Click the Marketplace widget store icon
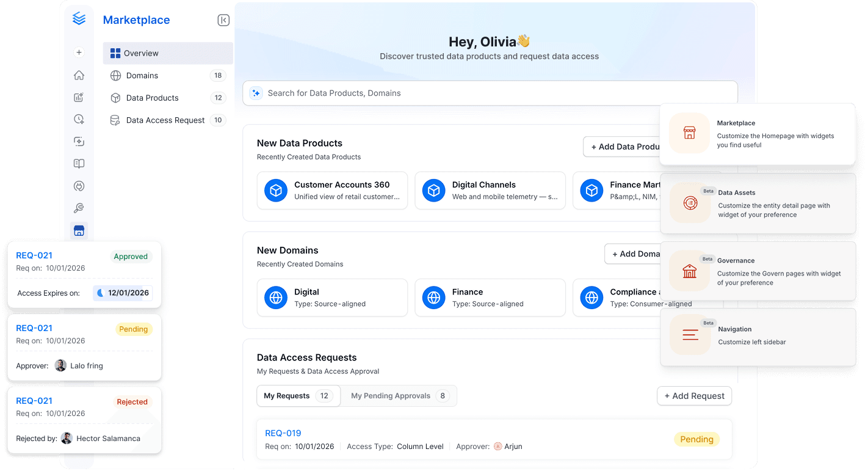 [x=690, y=133]
